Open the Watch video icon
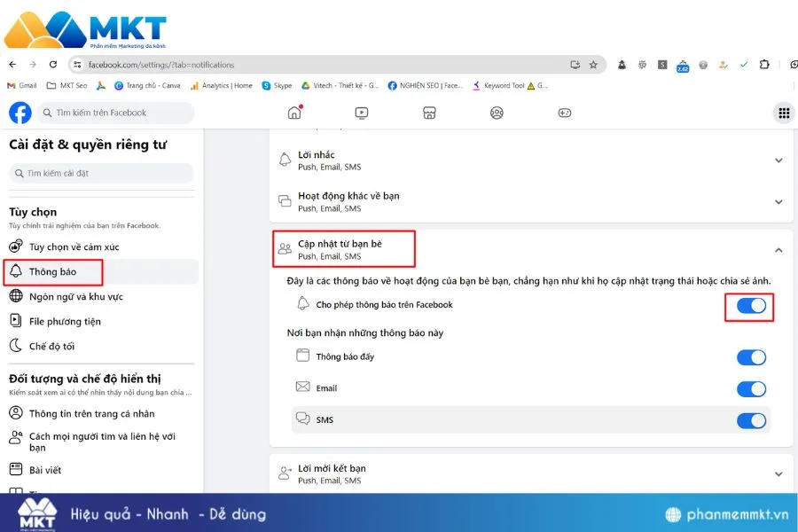Screen dimensions: 798x532 (x=362, y=113)
